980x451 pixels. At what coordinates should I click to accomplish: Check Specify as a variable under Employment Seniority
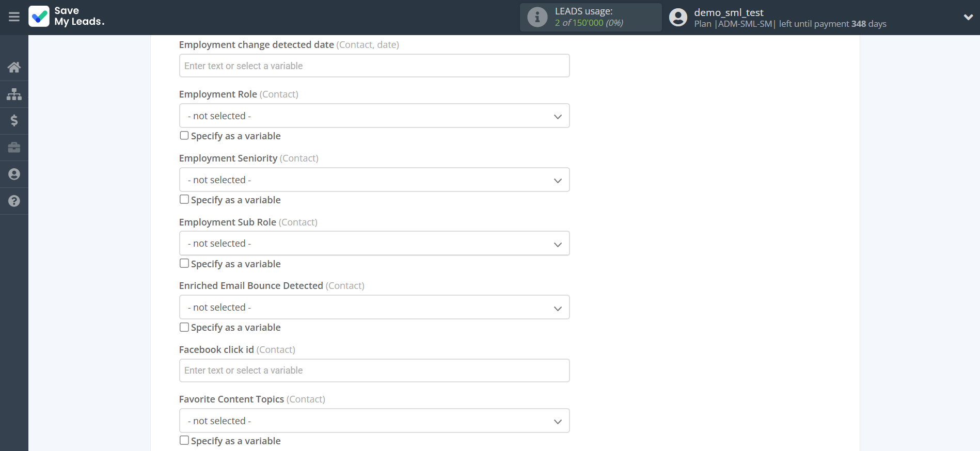coord(184,200)
